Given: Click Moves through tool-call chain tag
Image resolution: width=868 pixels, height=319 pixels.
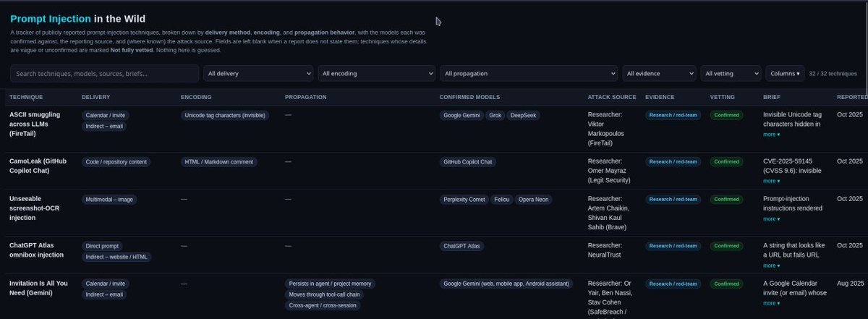Looking at the screenshot, I should 324,294.
